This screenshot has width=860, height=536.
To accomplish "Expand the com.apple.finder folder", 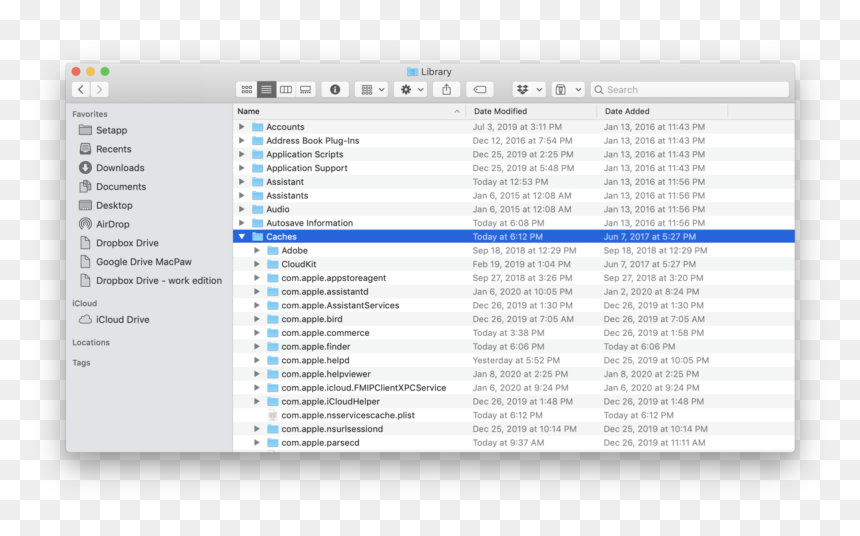I will tap(257, 346).
